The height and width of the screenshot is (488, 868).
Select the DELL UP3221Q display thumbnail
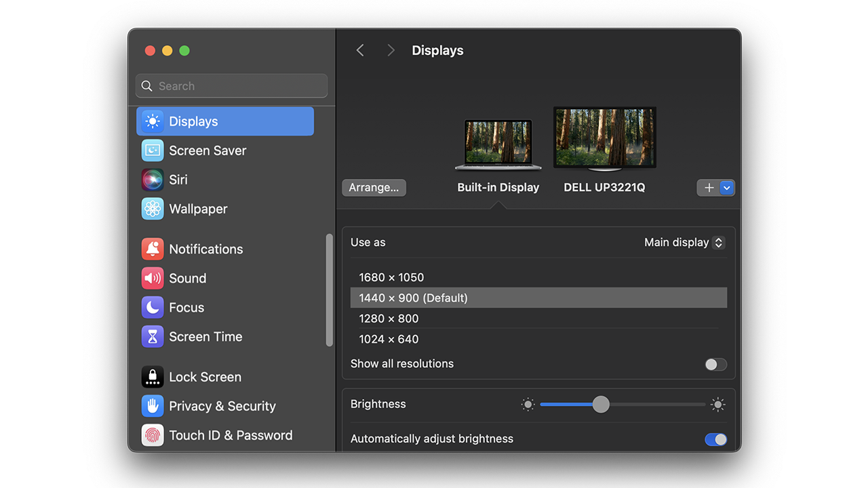tap(604, 138)
